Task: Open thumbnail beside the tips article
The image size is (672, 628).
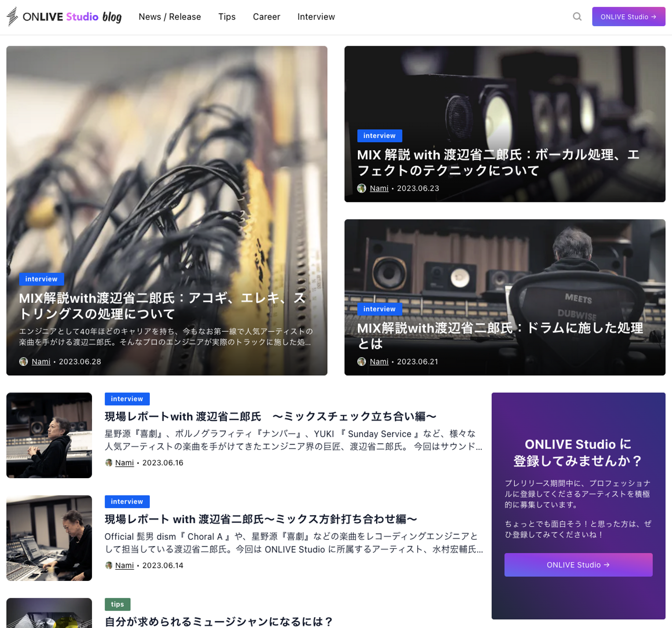Action: (x=49, y=613)
